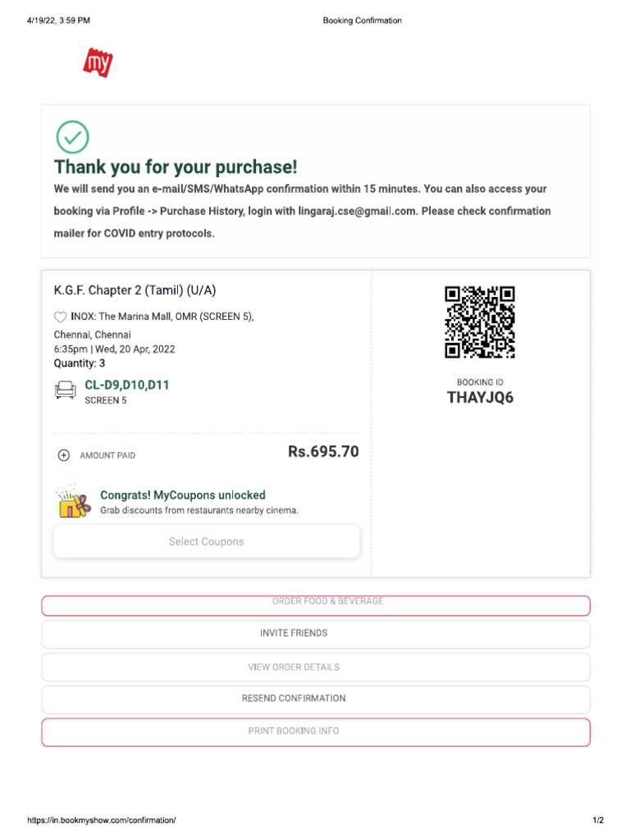
Task: Click Resend Confirmation button
Action: point(316,699)
